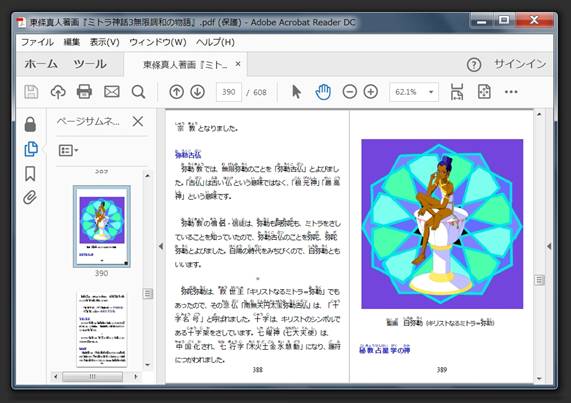Screen dimensions: 571x403
Task: Click page number 388 footer
Action: pyautogui.click(x=257, y=370)
